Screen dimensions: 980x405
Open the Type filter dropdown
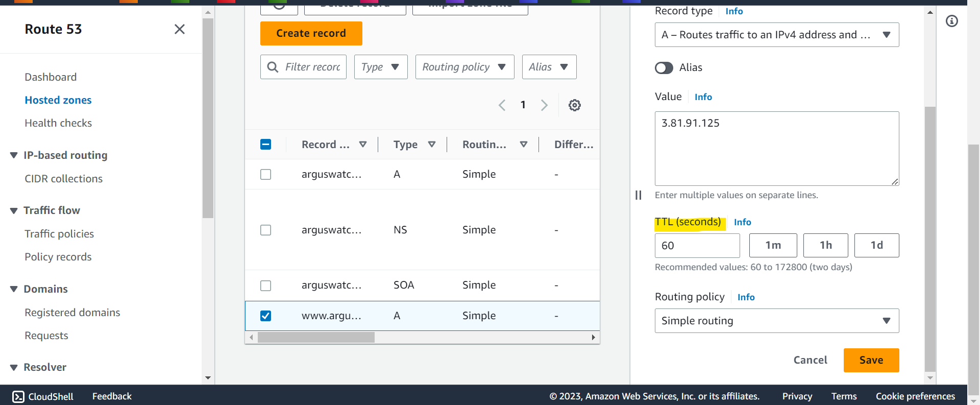point(381,67)
